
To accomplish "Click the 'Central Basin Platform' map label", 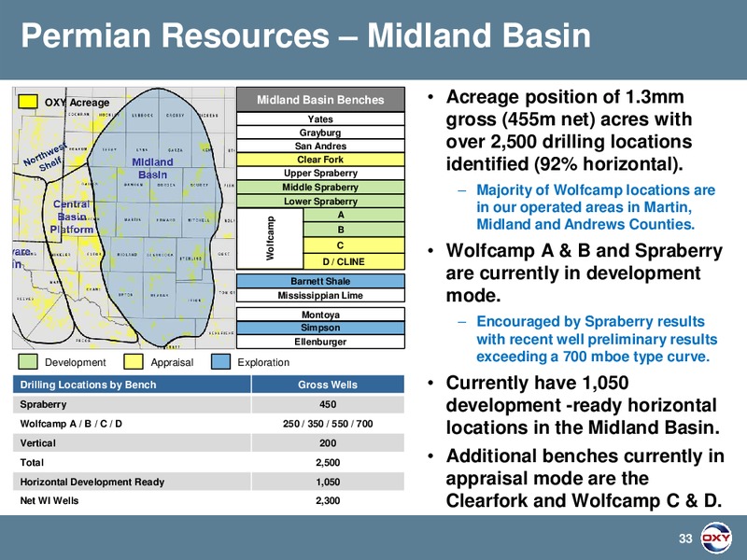I will [72, 217].
